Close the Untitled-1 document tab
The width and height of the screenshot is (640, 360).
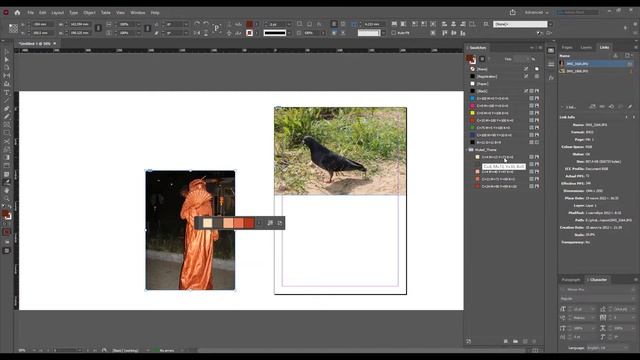pos(54,43)
